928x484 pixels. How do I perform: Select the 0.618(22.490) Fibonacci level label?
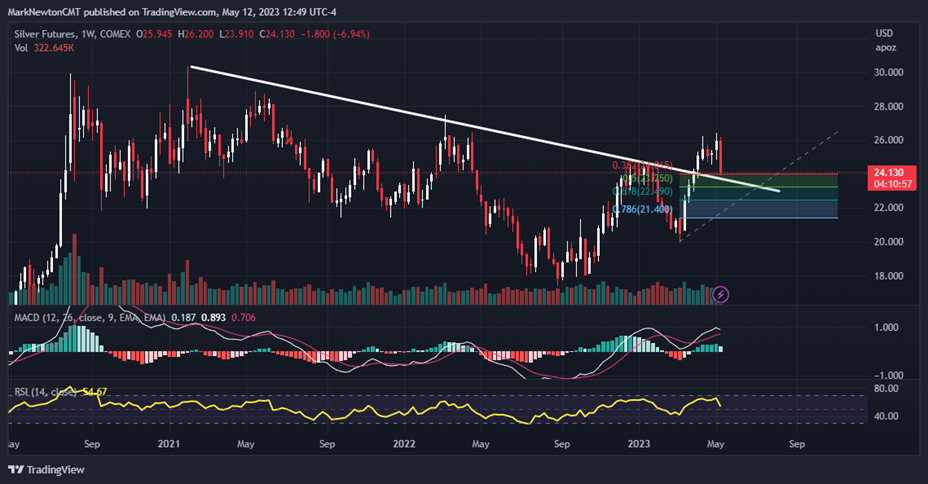(x=643, y=192)
